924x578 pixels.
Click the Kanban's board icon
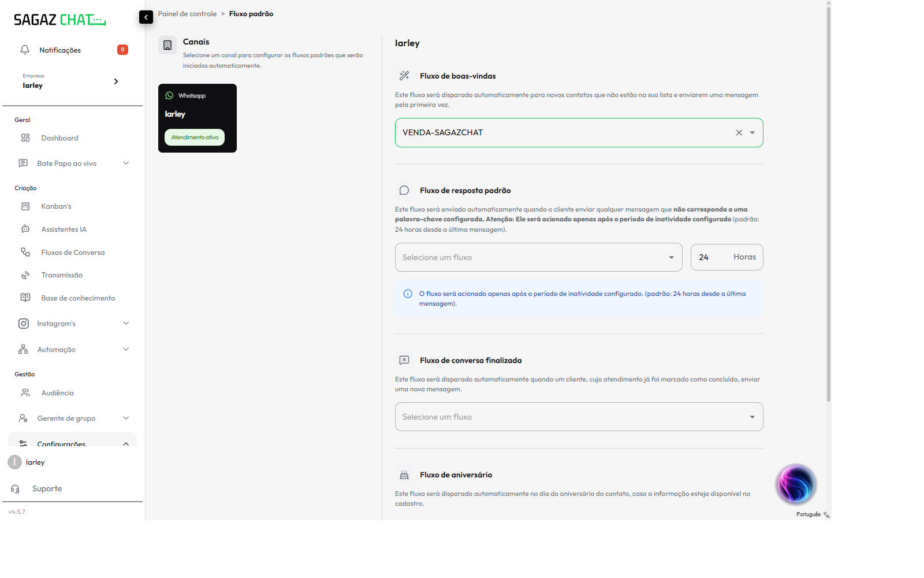25,206
